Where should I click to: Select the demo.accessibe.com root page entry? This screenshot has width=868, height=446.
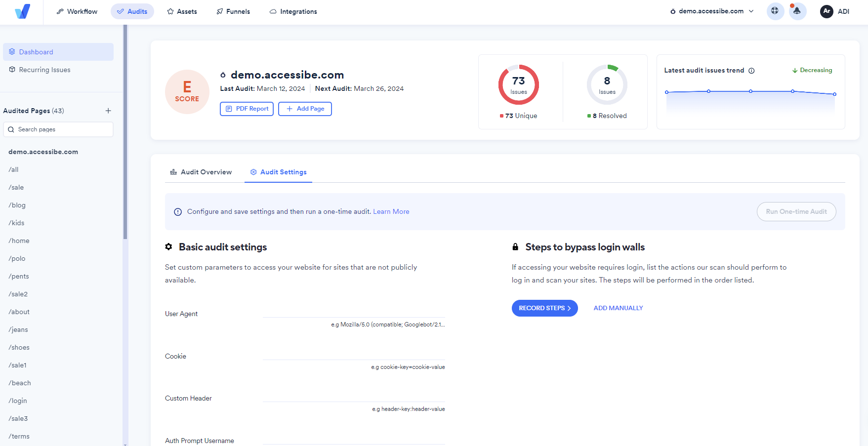(43, 152)
